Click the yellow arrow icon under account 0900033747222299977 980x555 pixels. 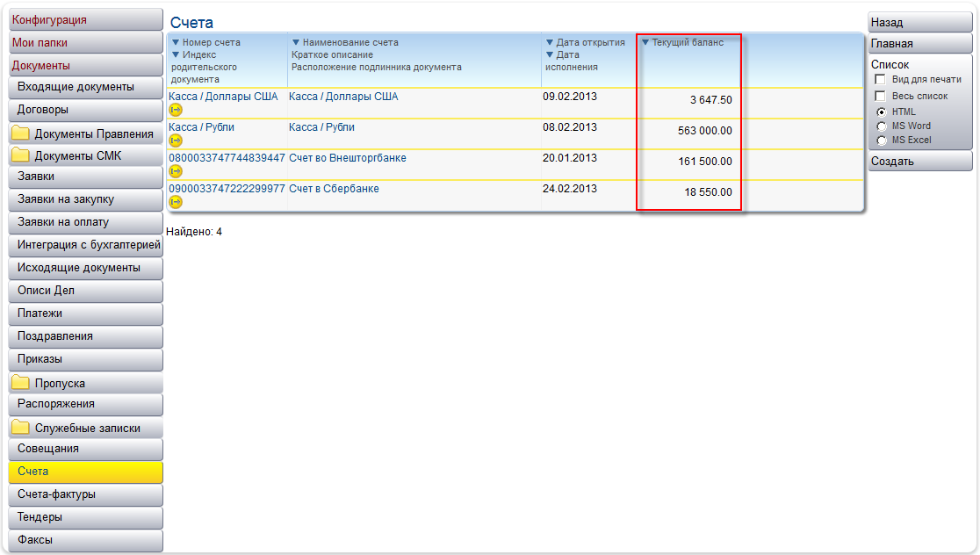pyautogui.click(x=176, y=202)
